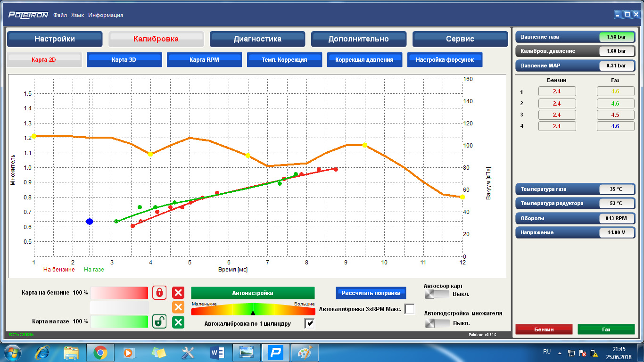Select the Калибровка tab

tap(156, 39)
